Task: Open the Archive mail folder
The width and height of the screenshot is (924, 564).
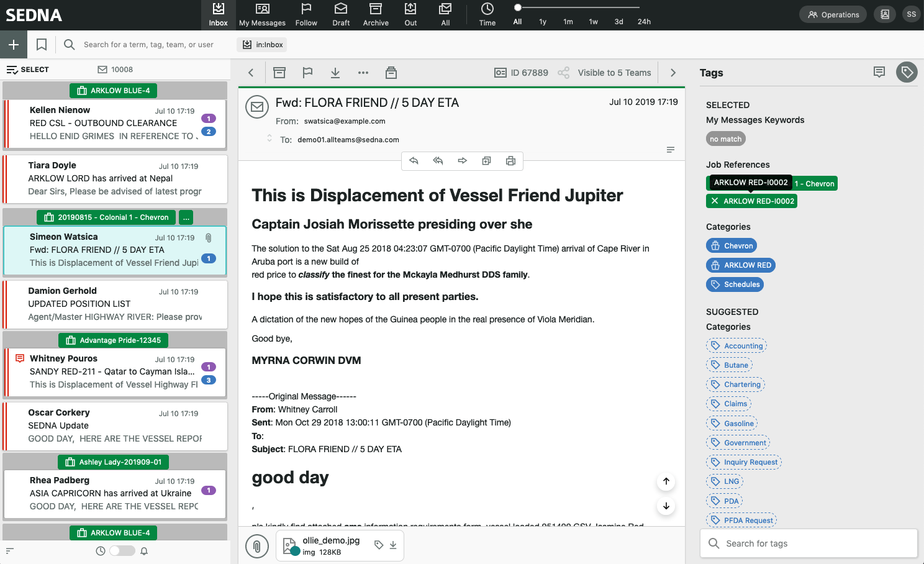Action: (x=376, y=15)
